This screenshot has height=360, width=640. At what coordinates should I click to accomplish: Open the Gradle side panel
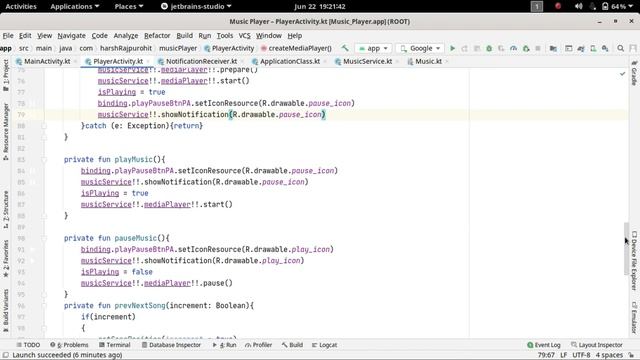coord(634,73)
